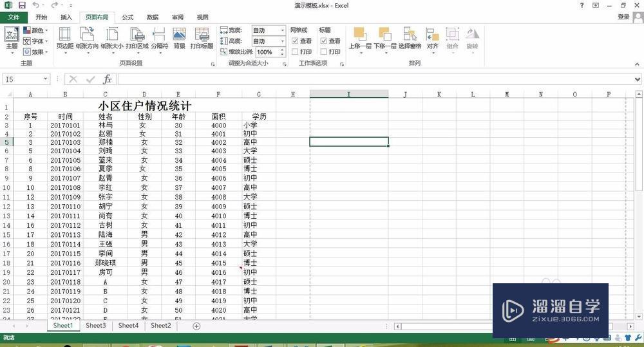Click the Name Box showing I5
The width and height of the screenshot is (644, 347).
(23, 79)
